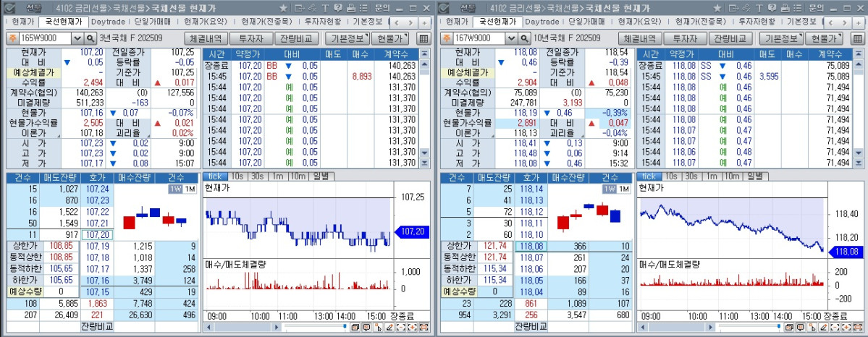
Task: Select the 10s chart tab in left window
Action: pyautogui.click(x=237, y=176)
